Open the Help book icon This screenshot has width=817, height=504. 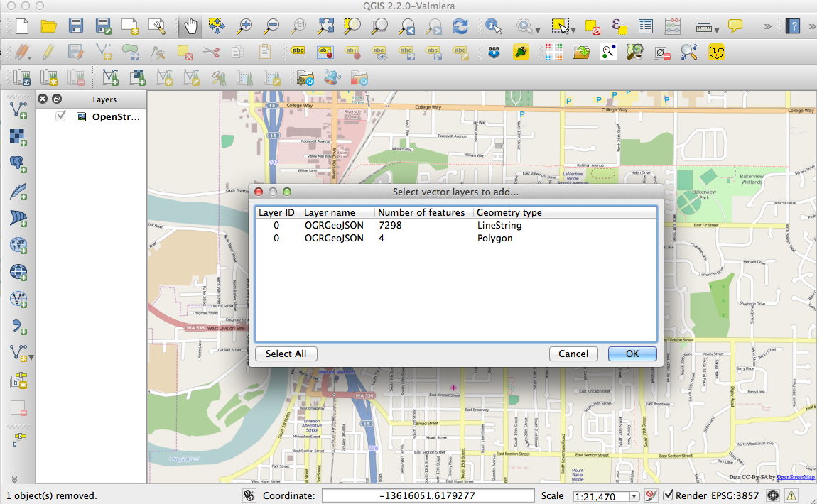(793, 26)
